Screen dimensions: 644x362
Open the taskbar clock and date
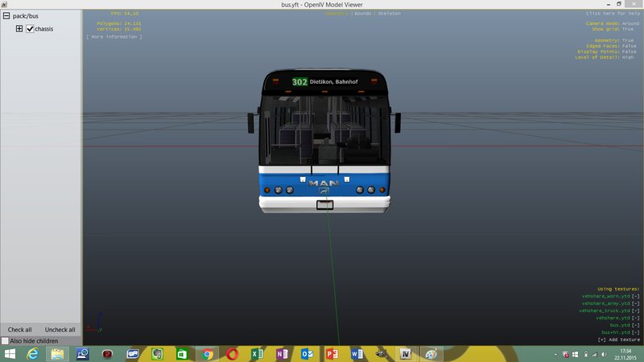coord(625,354)
